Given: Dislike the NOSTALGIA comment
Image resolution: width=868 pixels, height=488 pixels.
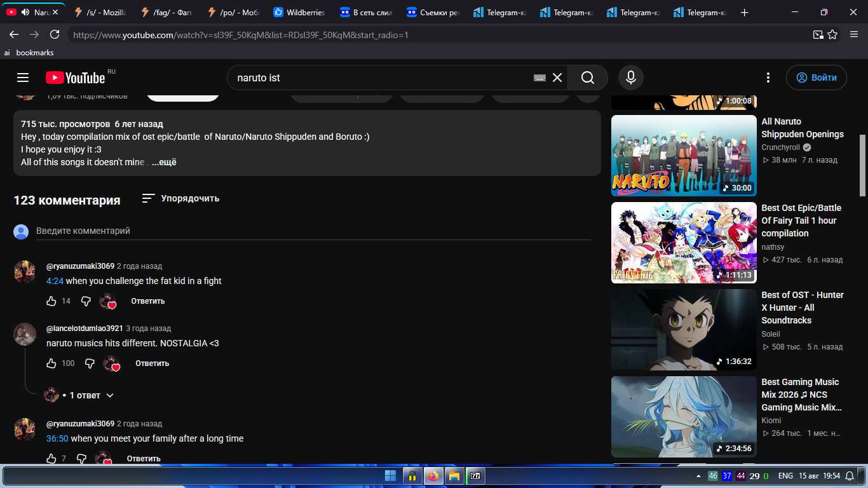Looking at the screenshot, I should (90, 363).
